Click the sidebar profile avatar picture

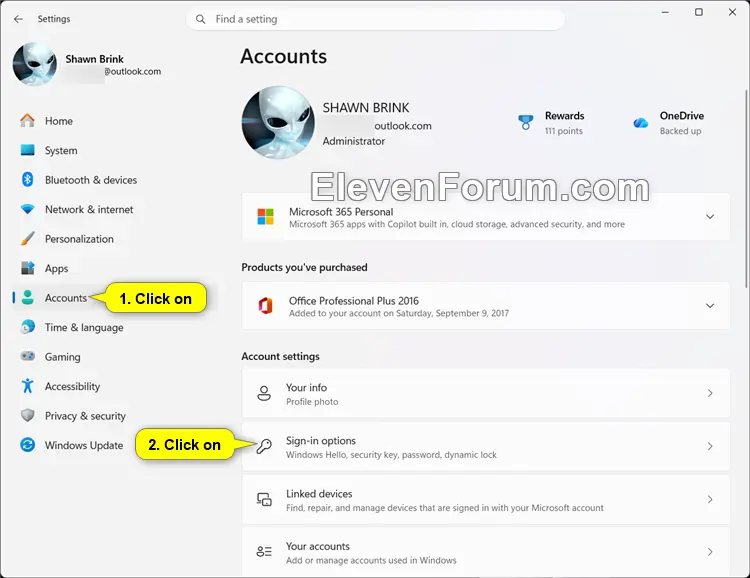34,64
